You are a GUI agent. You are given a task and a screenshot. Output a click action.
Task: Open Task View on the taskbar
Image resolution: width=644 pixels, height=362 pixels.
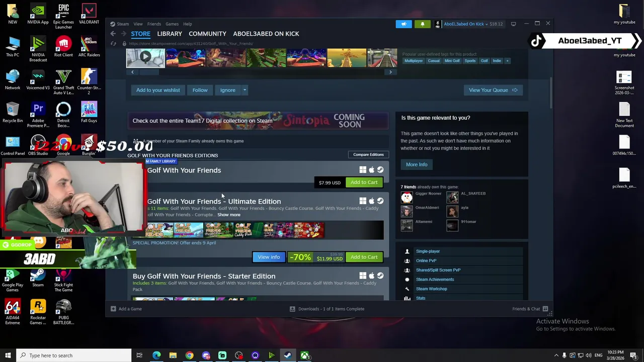pos(139,355)
